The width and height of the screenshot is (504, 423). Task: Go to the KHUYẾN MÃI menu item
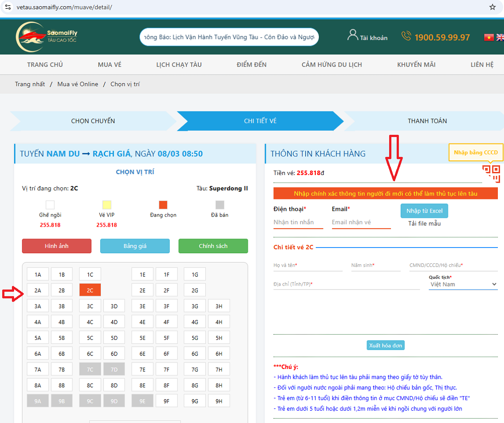416,65
